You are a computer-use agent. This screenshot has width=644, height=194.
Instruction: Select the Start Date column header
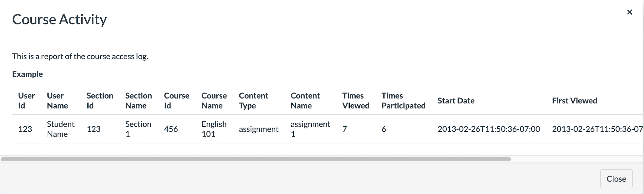click(456, 101)
